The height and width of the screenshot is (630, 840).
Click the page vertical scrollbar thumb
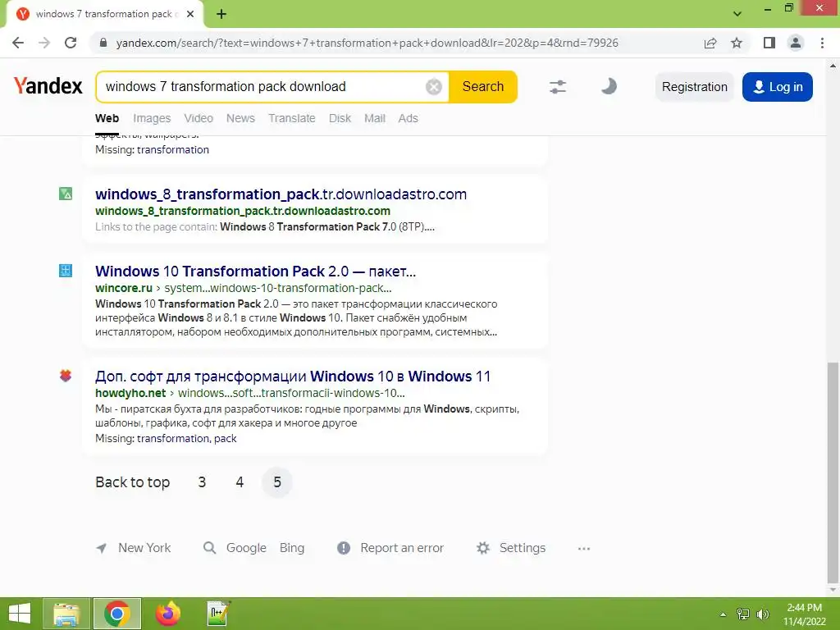coord(833,473)
